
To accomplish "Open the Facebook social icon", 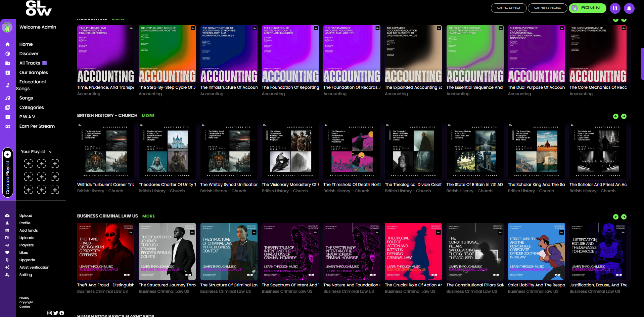I will coord(62,313).
